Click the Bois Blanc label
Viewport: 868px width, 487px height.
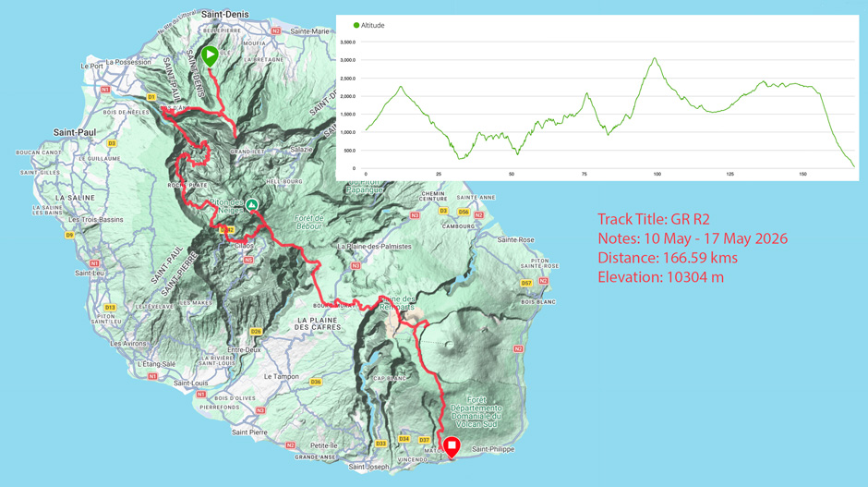(x=538, y=302)
